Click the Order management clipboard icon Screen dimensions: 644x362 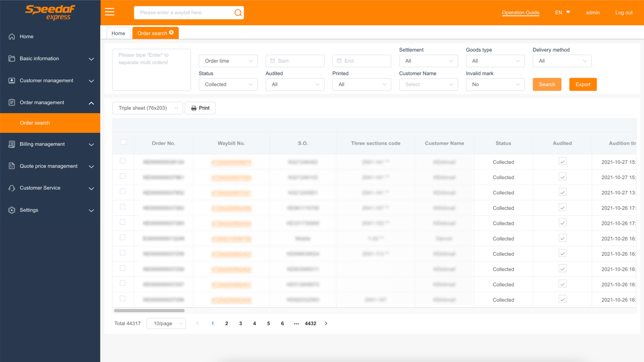(12, 103)
